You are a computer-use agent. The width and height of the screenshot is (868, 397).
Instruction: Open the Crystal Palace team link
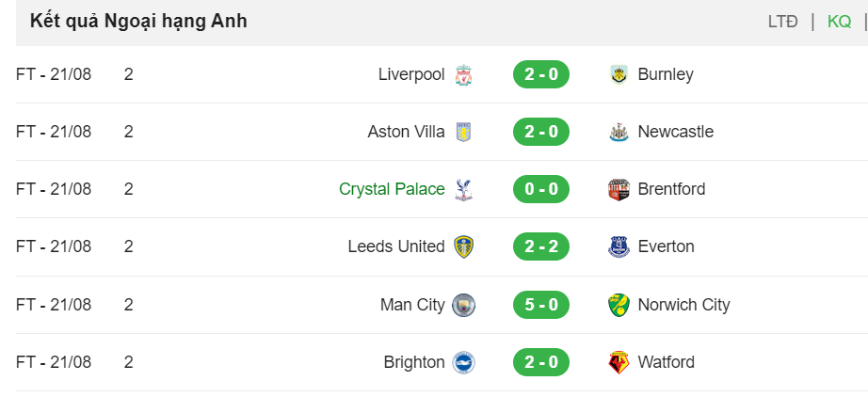tap(392, 189)
